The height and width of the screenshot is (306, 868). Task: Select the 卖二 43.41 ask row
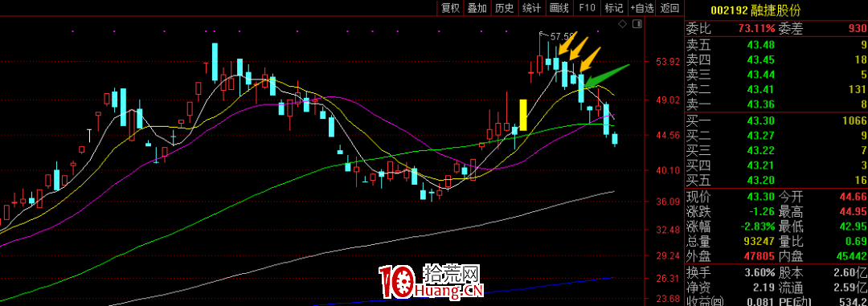[x=776, y=90]
